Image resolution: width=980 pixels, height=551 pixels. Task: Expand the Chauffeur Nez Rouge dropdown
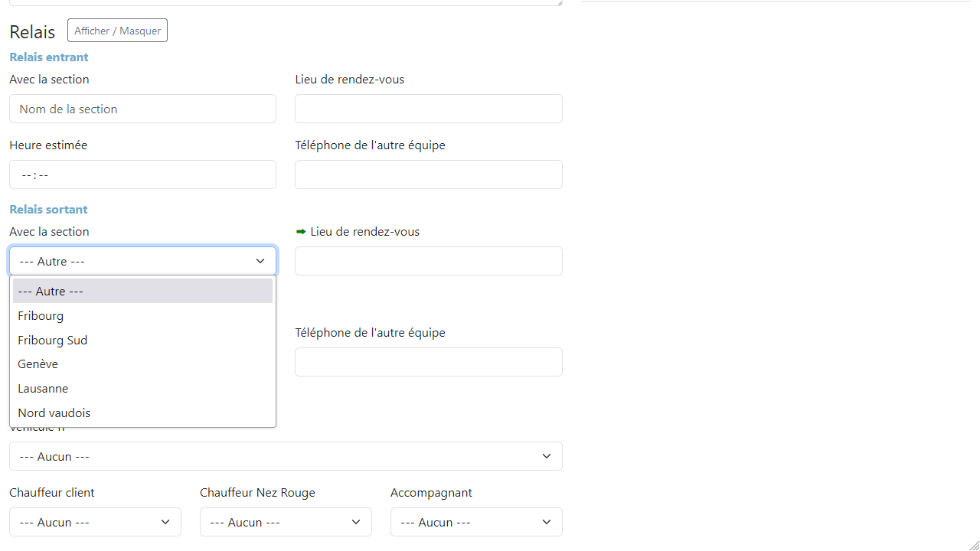point(286,522)
